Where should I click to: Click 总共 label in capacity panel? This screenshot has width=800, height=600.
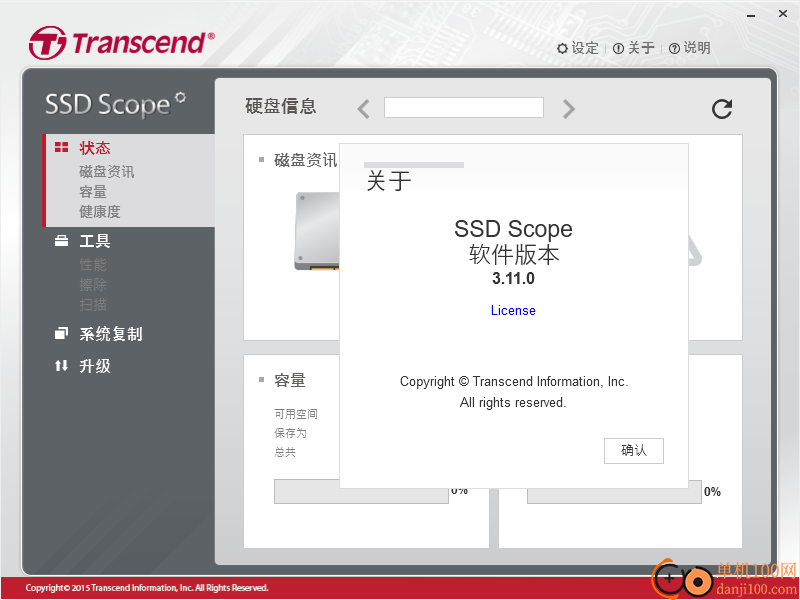coord(285,452)
